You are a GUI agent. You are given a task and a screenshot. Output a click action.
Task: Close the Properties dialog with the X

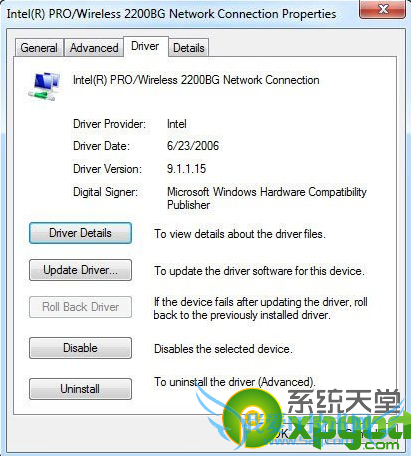[382, 9]
